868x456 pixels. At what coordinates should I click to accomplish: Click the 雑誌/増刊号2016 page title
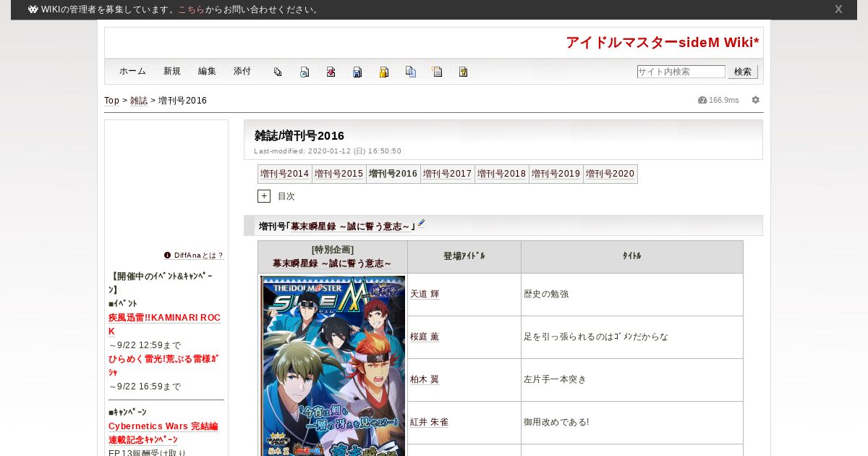(299, 135)
